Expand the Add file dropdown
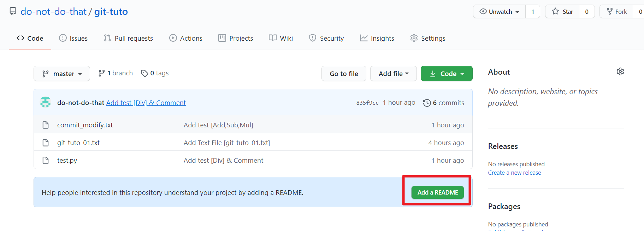This screenshot has height=231, width=644. (394, 74)
